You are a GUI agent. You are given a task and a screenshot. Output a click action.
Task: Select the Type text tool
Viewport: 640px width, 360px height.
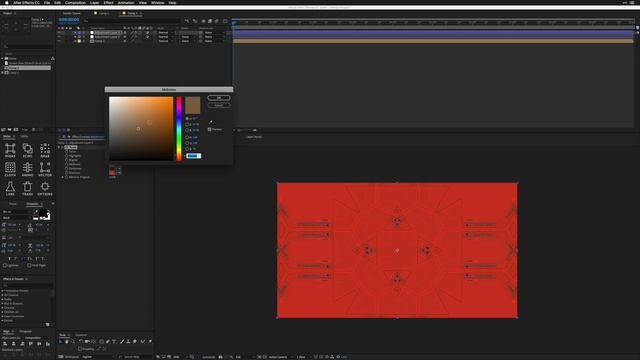pos(114,342)
